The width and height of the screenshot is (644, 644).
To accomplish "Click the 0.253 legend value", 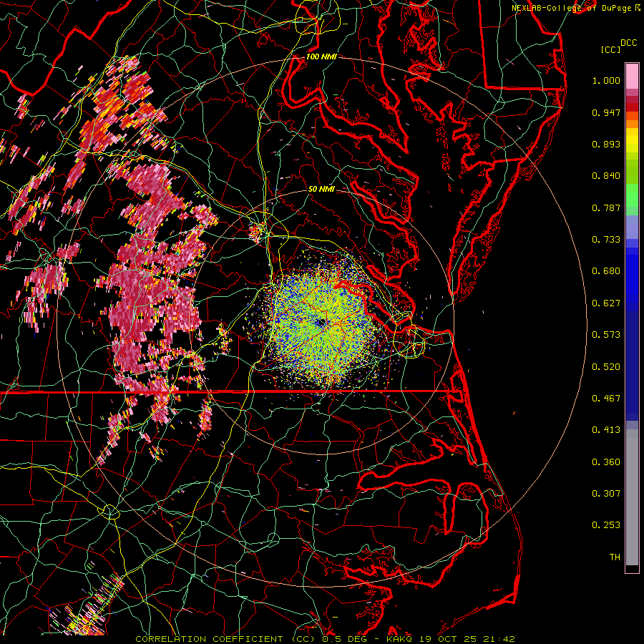I will pyautogui.click(x=606, y=525).
